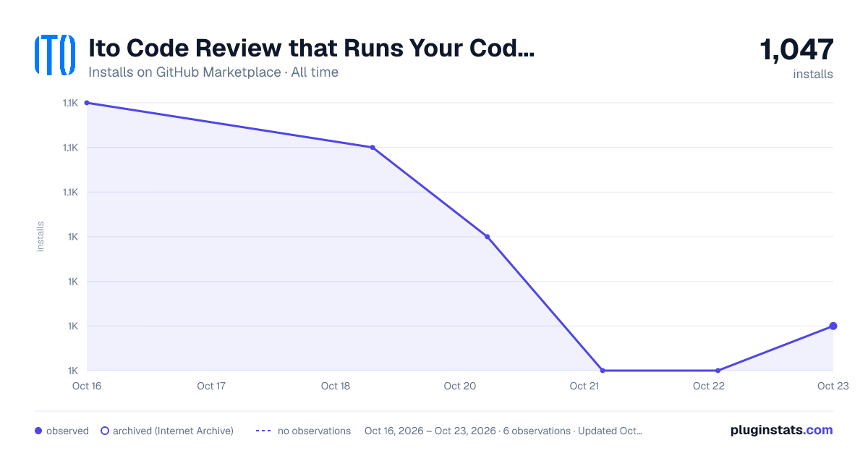
Task: Click the 'Oct 18' x-axis label
Action: pyautogui.click(x=336, y=387)
